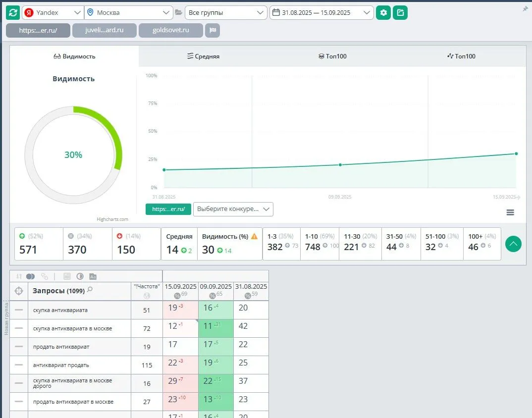Click the 370 unchanged positions box
The width and height of the screenshot is (532, 418).
point(88,244)
